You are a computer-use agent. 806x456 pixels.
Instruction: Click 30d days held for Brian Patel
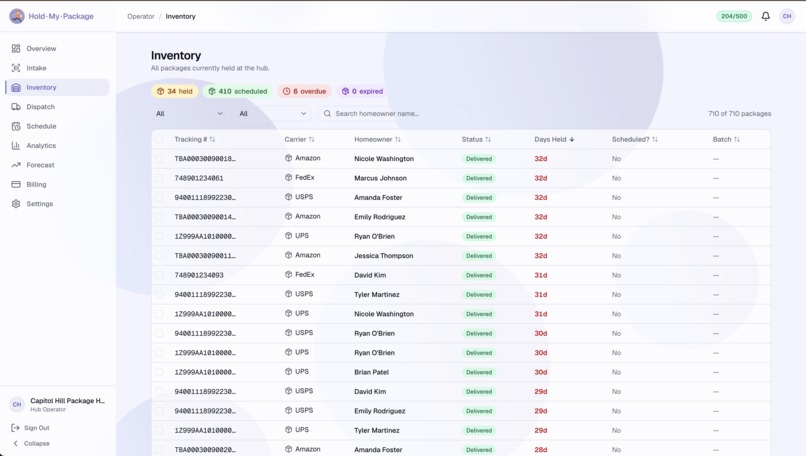click(541, 372)
